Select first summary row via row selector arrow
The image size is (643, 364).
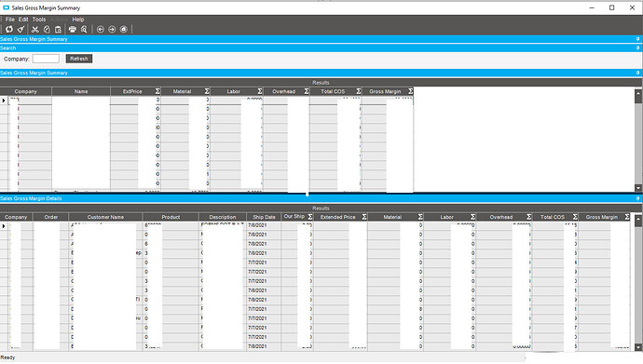point(4,101)
